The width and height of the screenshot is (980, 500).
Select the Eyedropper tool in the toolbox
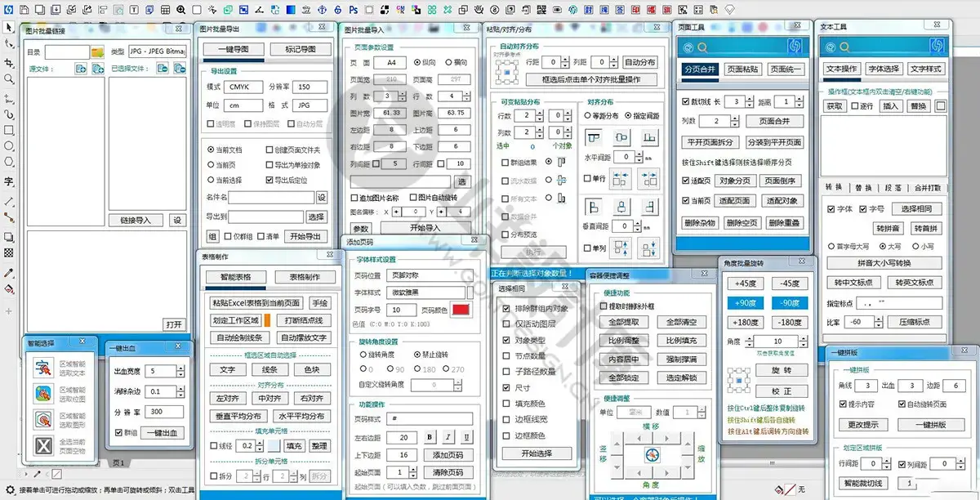9,272
